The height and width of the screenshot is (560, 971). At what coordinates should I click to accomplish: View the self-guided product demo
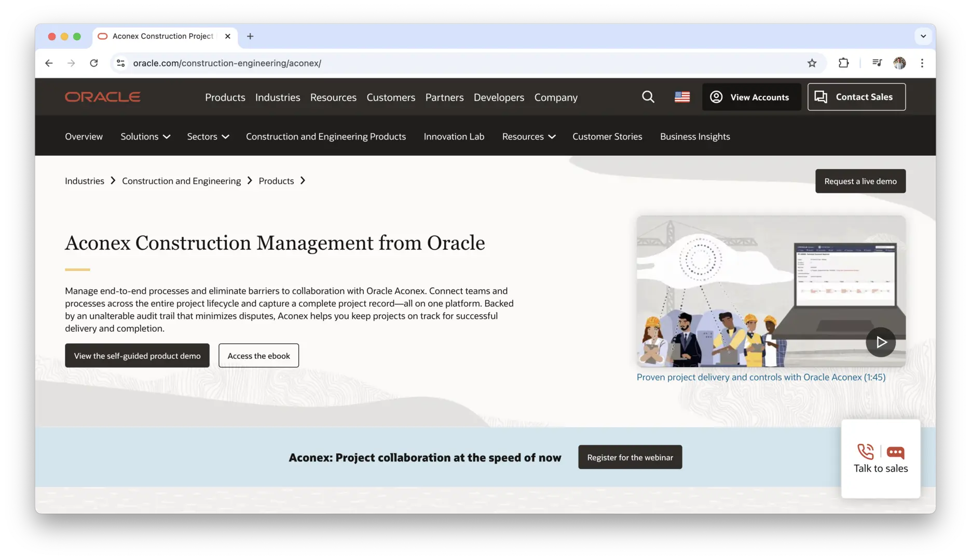(137, 356)
